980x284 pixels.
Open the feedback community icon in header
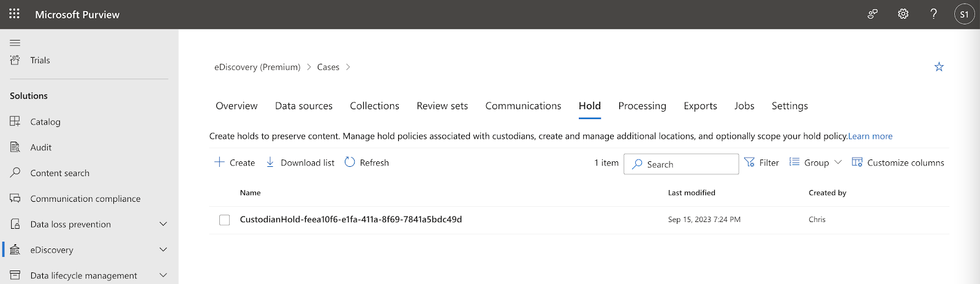point(873,13)
